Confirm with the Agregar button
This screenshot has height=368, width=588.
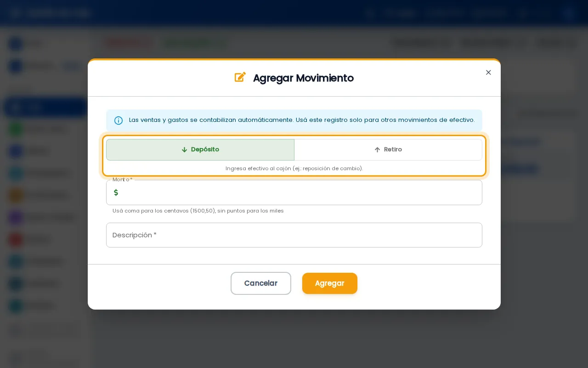point(330,283)
